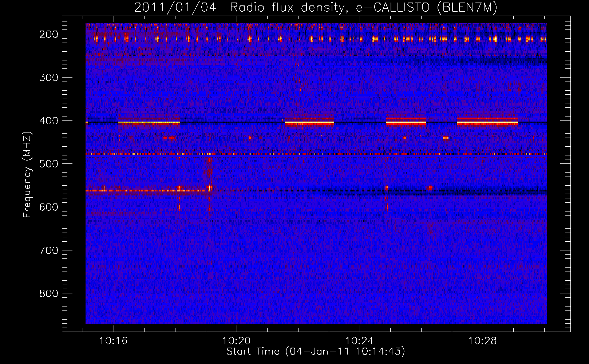The height and width of the screenshot is (364, 589).
Task: Click the 300 frequency tick label
Action: (x=49, y=78)
